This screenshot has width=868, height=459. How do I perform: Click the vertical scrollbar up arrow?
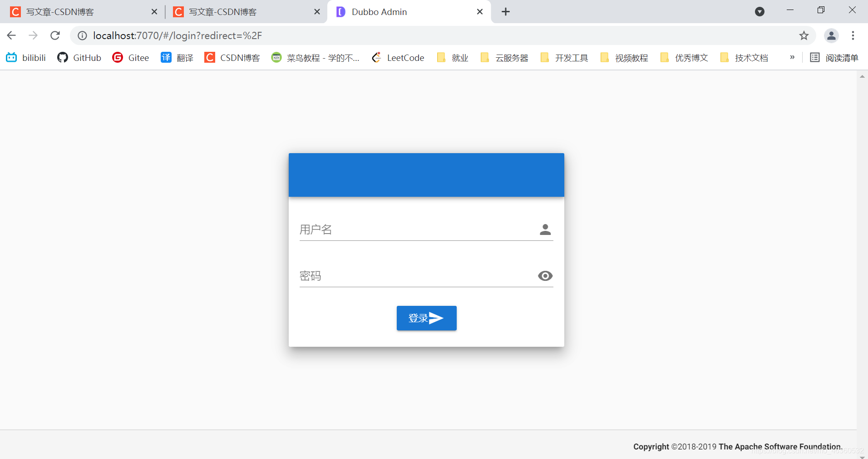[x=862, y=76]
